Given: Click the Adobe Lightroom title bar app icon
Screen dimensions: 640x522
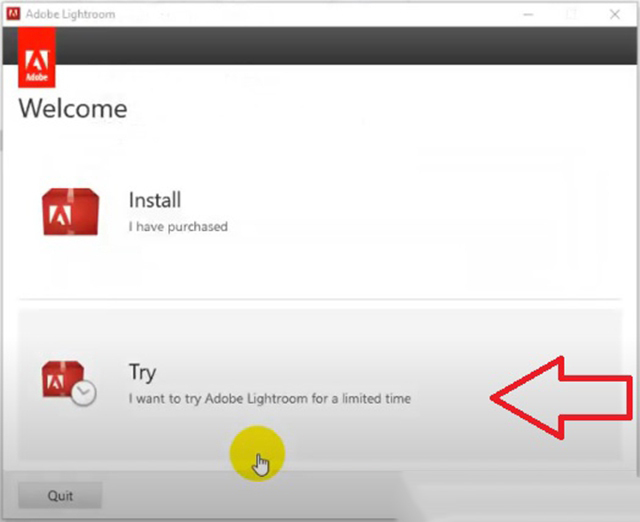Looking at the screenshot, I should (x=13, y=14).
